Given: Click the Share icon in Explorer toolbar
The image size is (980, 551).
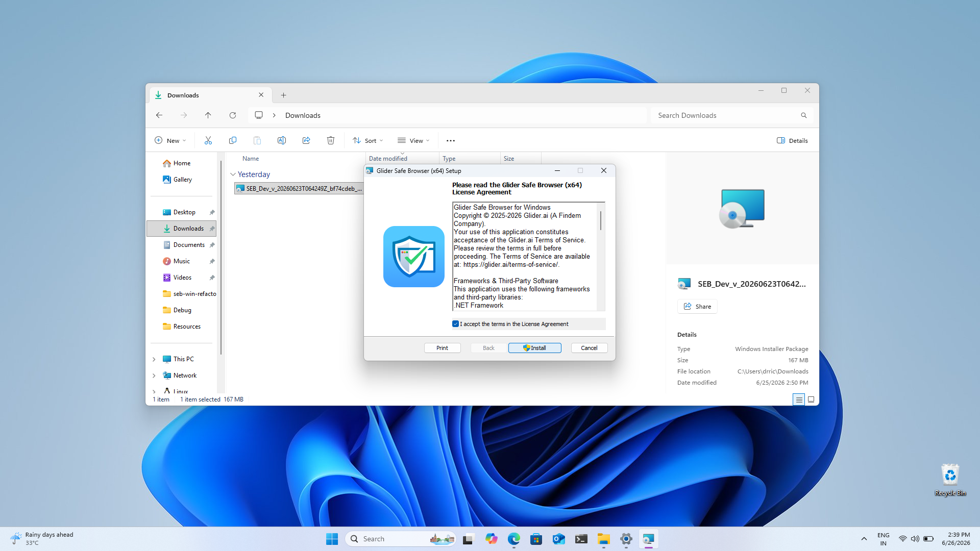Looking at the screenshot, I should coord(306,140).
